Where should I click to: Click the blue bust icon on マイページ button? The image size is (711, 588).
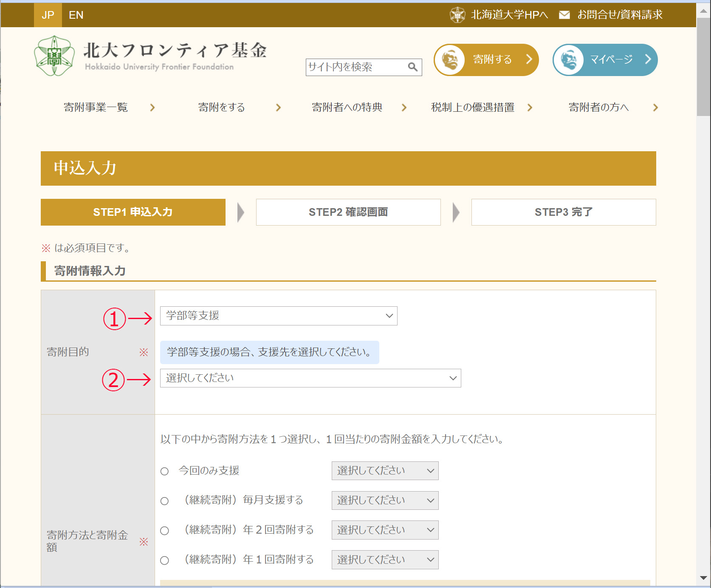[x=569, y=60]
